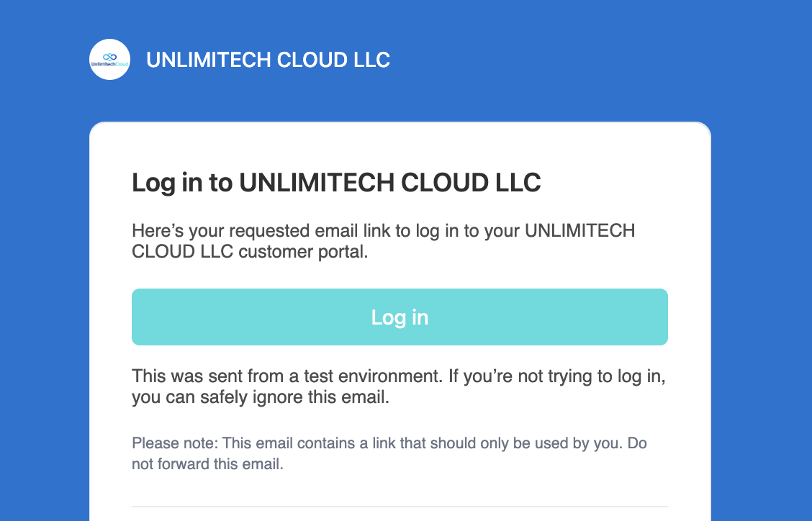Click the 'Please note:' disclaimer line
812x521 pixels.
(389, 443)
